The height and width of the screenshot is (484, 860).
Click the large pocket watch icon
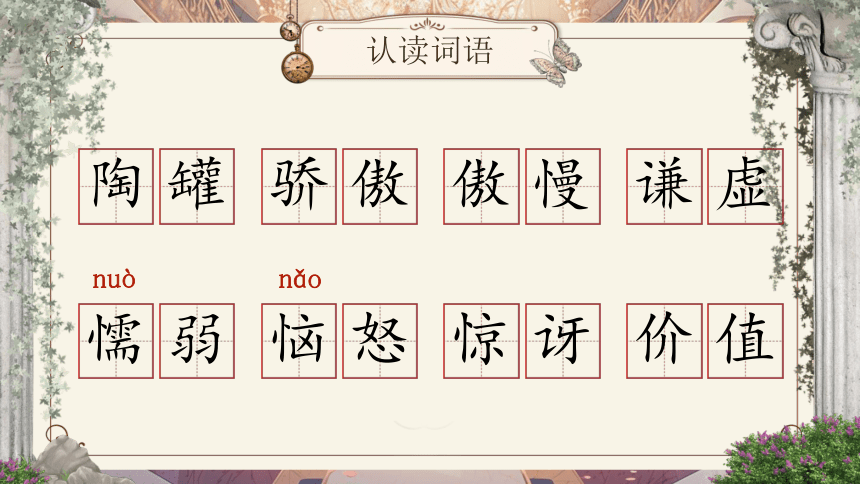pyautogui.click(x=297, y=66)
